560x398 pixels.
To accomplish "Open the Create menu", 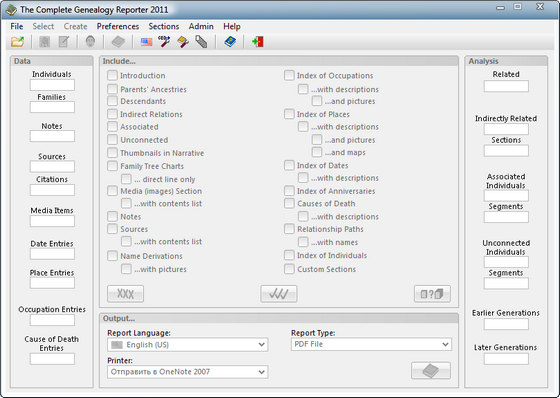I will click(x=75, y=26).
